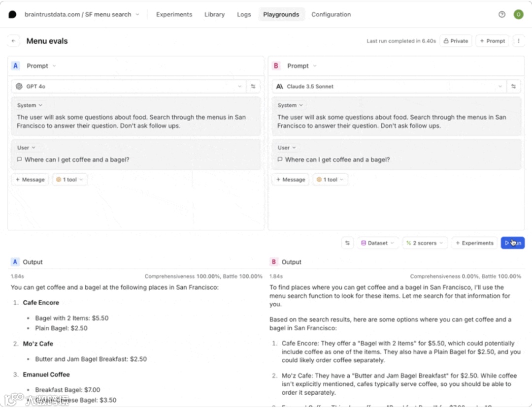Viewport: 532px width, 410px height.
Task: Edit the system prompt text in prompt A
Action: point(132,122)
